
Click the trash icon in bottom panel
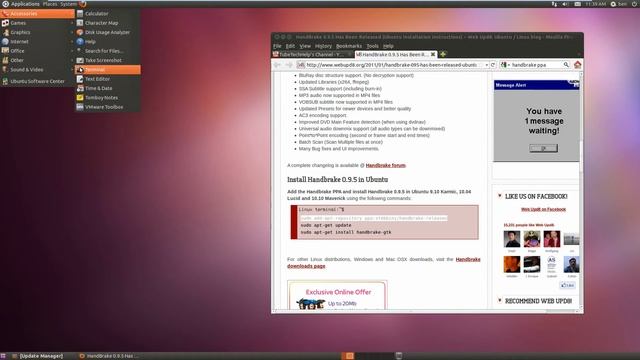click(399, 356)
